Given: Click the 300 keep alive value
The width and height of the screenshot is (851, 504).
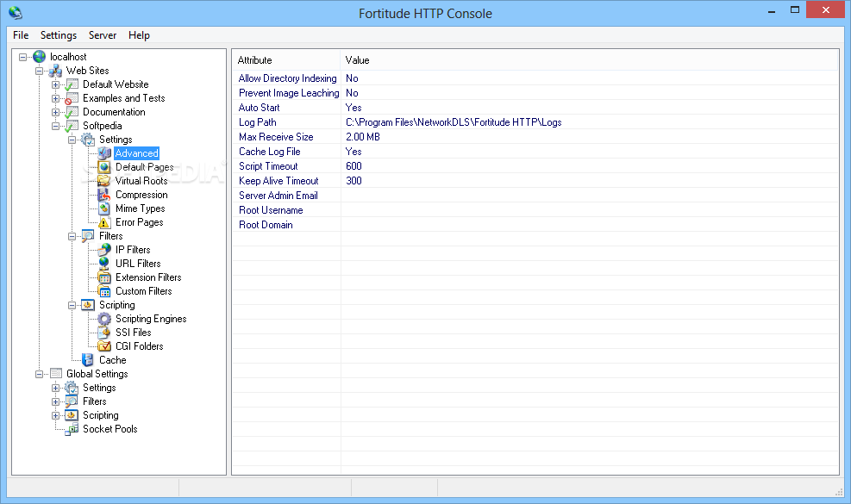Looking at the screenshot, I should click(354, 181).
